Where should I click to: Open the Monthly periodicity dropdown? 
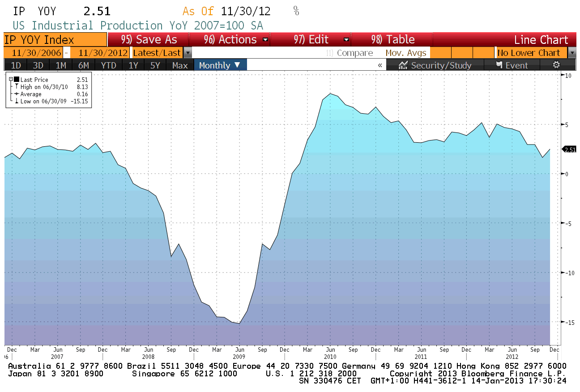(220, 65)
